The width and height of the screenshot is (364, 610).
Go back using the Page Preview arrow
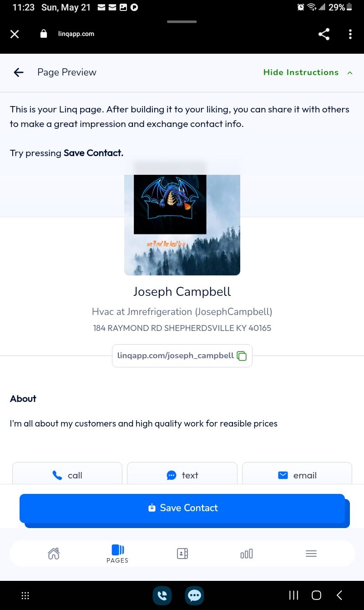[x=18, y=72]
